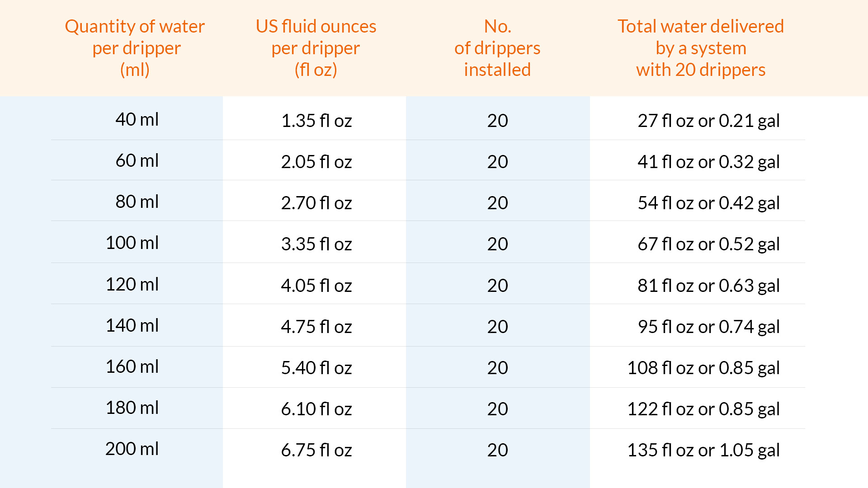Select the 40 ml cell
This screenshot has width=868, height=488.
click(137, 119)
